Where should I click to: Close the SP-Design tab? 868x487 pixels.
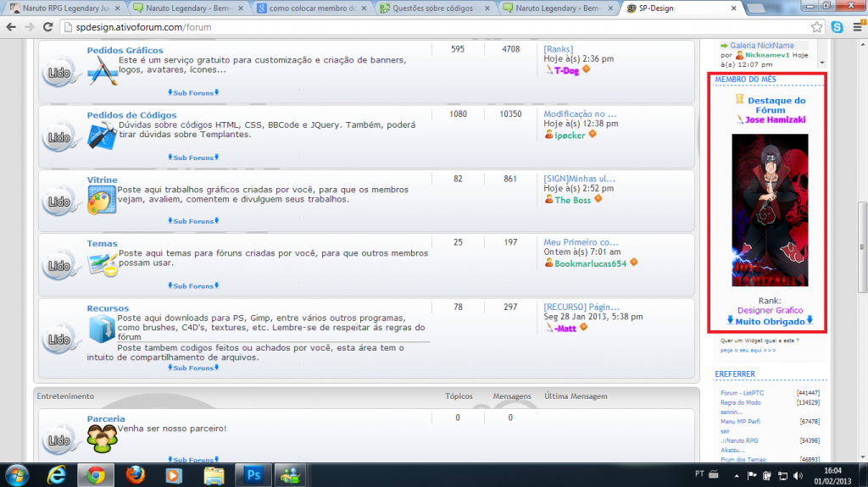point(733,8)
